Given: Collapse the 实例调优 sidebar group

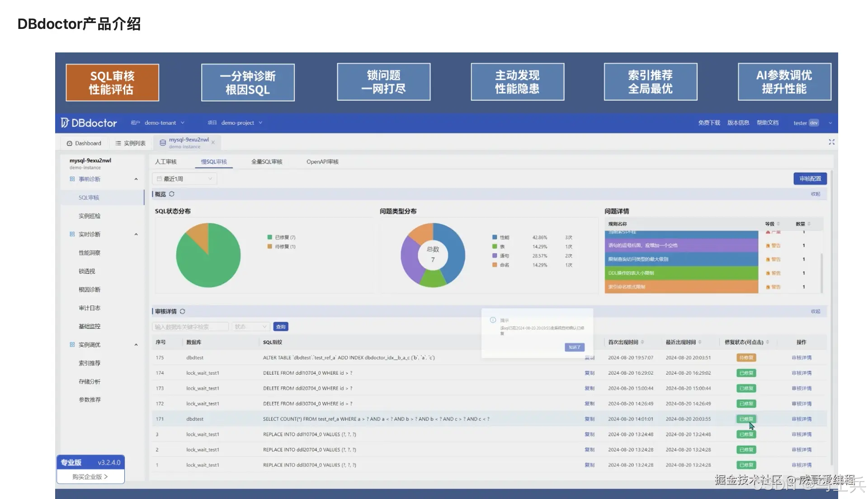Looking at the screenshot, I should click(136, 344).
